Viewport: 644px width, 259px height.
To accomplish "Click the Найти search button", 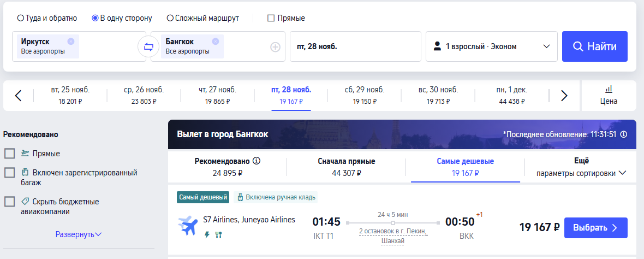I will coord(594,46).
